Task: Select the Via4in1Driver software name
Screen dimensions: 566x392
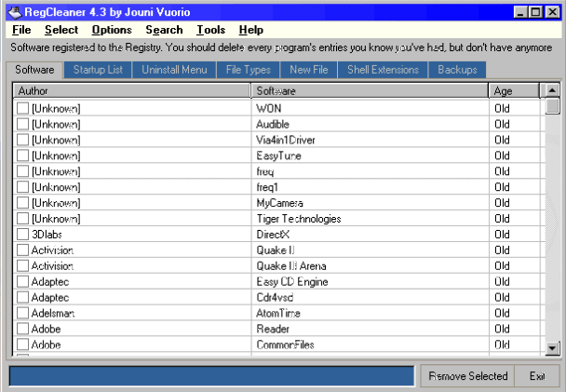Action: click(x=286, y=140)
